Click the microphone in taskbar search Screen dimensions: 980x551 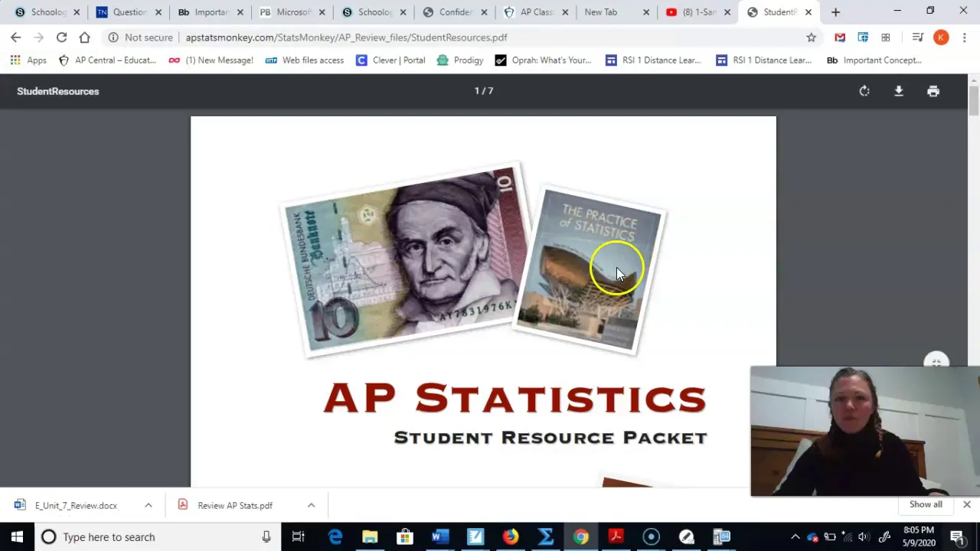tap(266, 537)
